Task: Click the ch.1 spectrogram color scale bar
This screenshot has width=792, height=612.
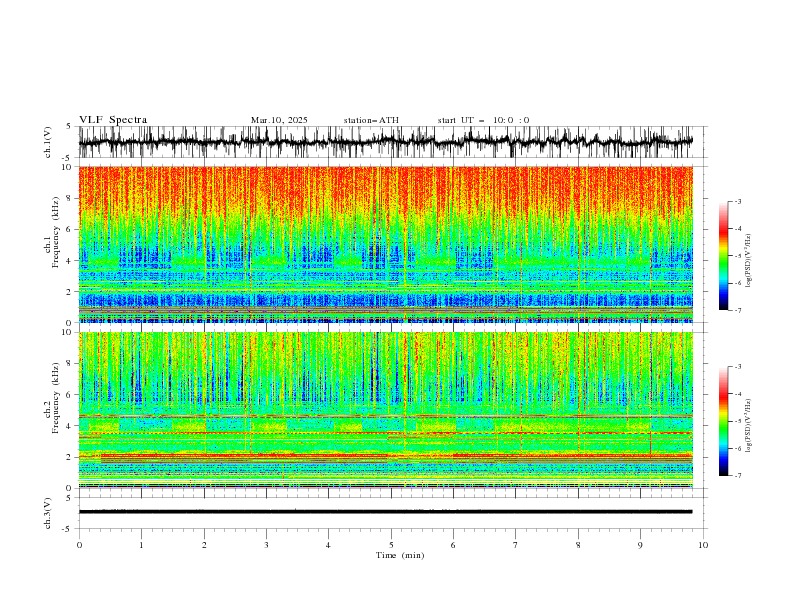Action: coord(723,256)
